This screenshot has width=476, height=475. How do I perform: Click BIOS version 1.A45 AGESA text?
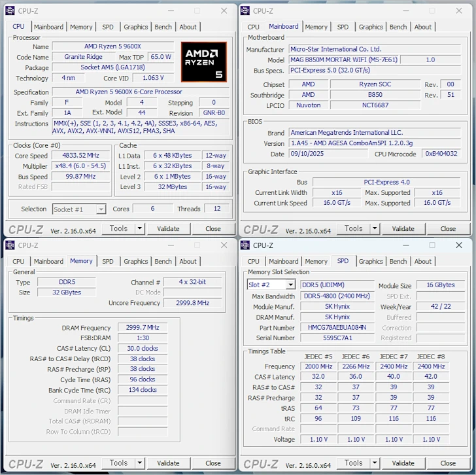375,143
